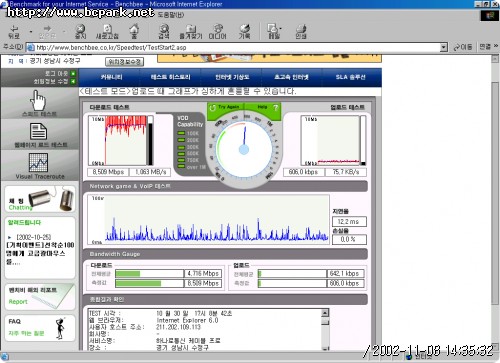500x363 pixels.
Task: Open the Chatting tin-can banner
Action: (40, 199)
